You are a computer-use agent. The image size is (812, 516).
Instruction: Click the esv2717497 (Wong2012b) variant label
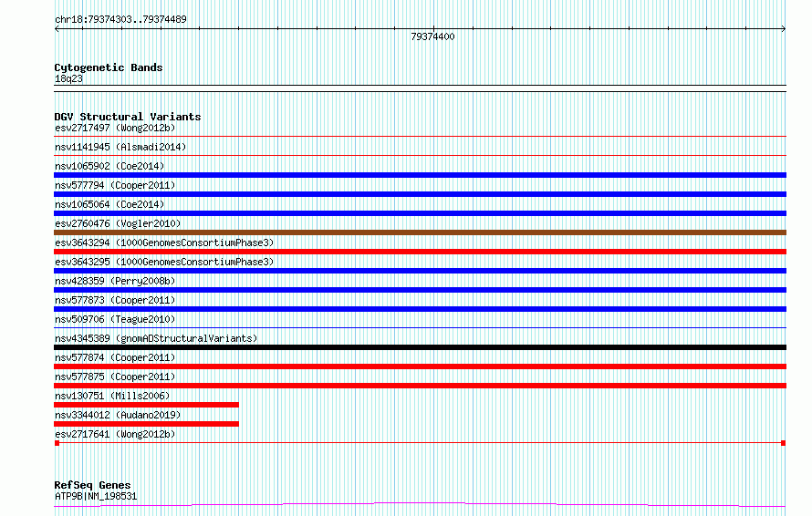tap(115, 128)
